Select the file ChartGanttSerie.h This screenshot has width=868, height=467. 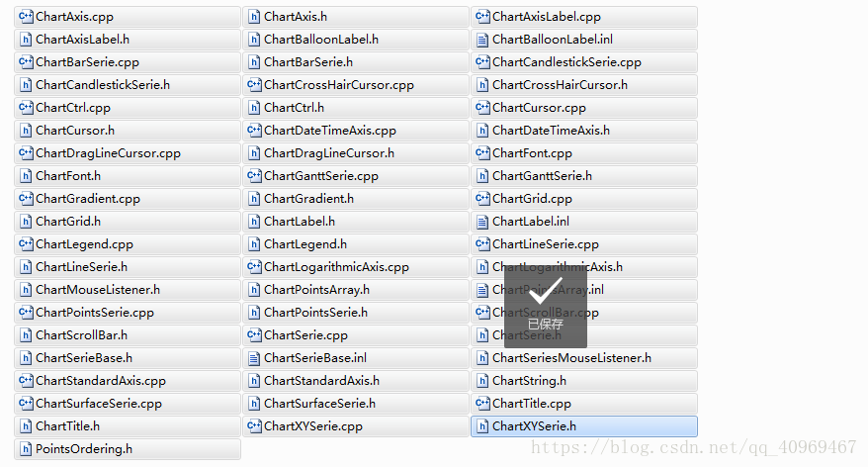click(x=584, y=175)
